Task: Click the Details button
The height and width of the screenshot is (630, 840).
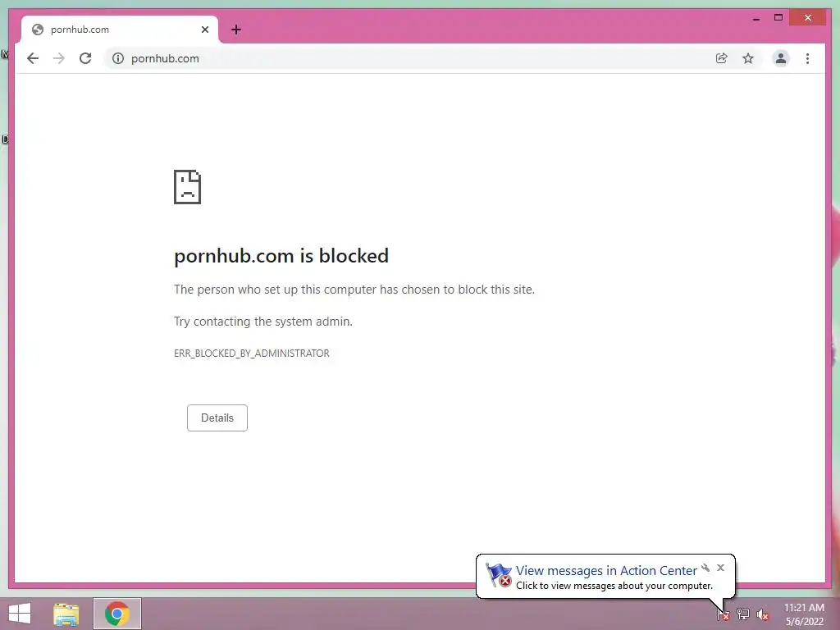Action: coord(217,418)
